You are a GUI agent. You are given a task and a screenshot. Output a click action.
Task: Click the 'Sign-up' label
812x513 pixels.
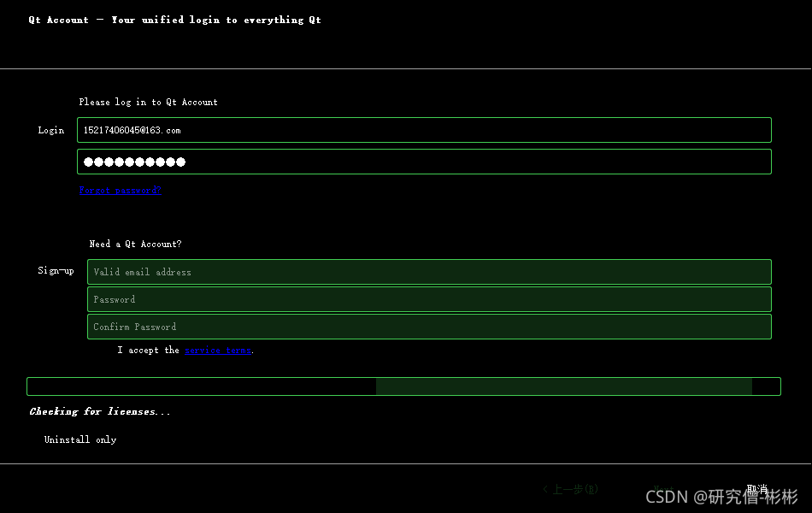[56, 270]
